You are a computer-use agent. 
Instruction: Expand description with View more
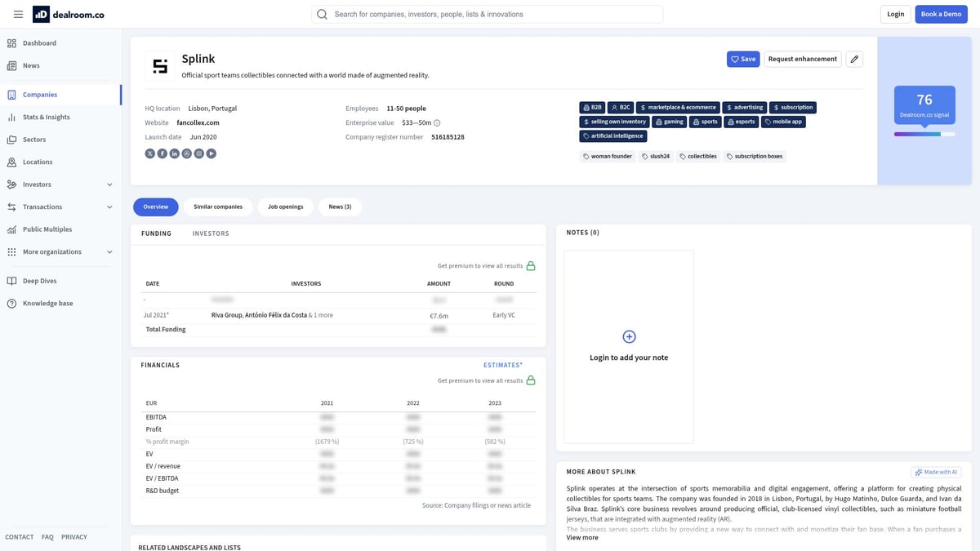tap(582, 537)
